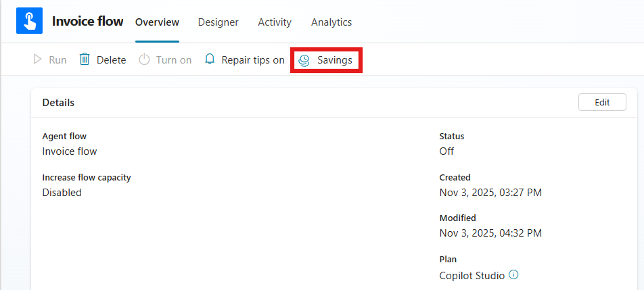
Task: Click created date Nov 3, 2025, 03:27 PM
Action: click(x=490, y=193)
